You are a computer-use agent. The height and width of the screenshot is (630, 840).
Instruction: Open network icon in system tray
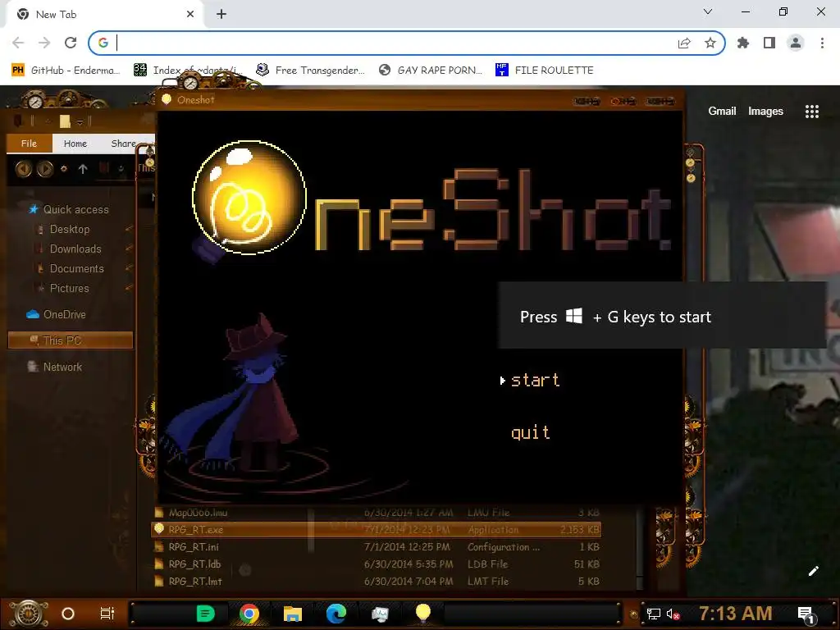[x=654, y=614]
